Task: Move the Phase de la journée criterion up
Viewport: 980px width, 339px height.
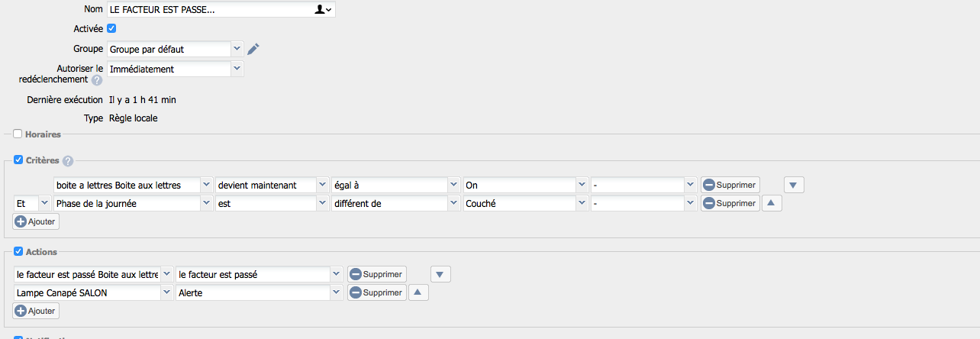Action: (x=772, y=203)
